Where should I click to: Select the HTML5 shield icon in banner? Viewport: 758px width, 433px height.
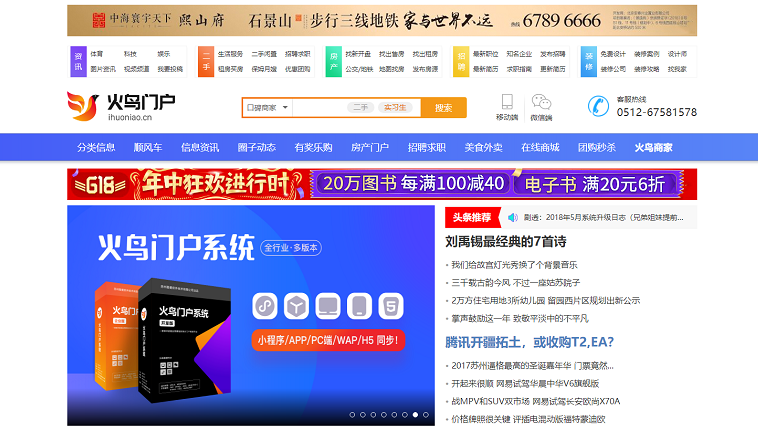click(391, 306)
